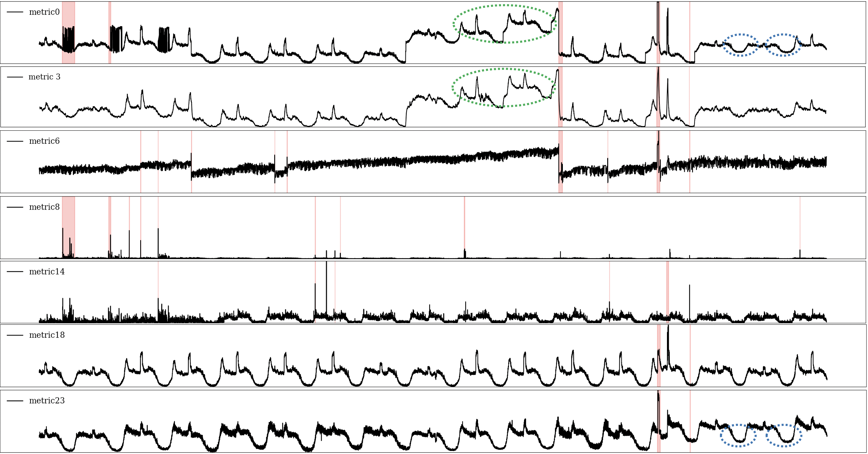Click the metric23 legend label

[x=47, y=401]
